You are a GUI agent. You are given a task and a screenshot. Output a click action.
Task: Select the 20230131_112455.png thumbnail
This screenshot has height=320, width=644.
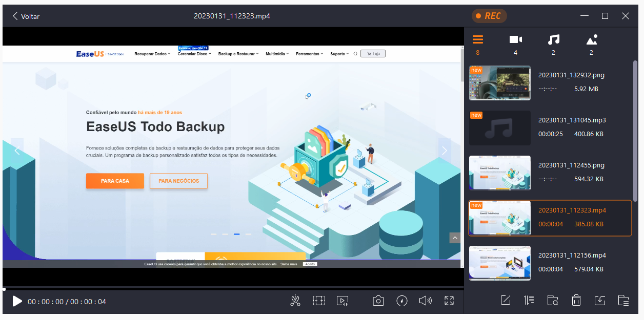tap(500, 173)
